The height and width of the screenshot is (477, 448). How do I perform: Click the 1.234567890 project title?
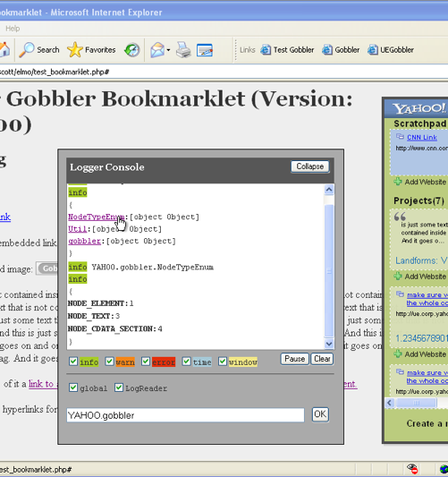pos(422,338)
